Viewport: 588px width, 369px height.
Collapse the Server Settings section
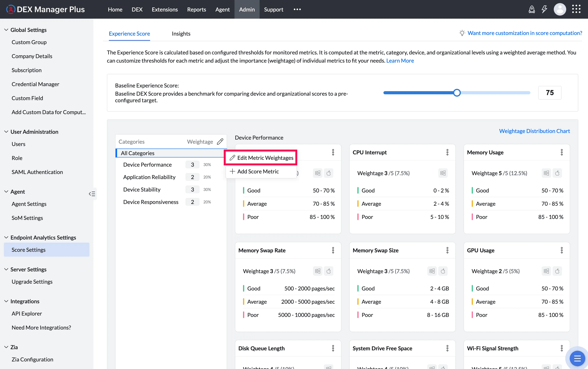tap(6, 269)
